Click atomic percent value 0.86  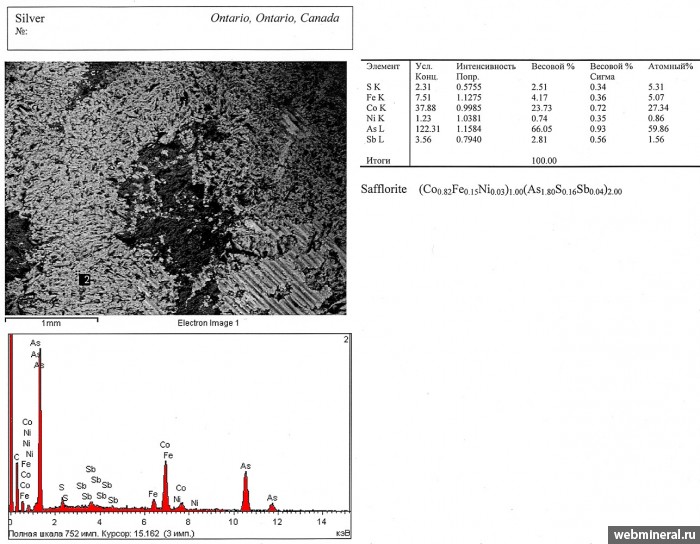[x=656, y=118]
